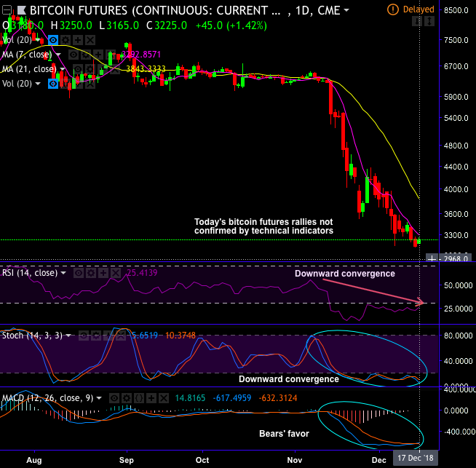476x468 pixels.
Task: Remove RSI indicator with X icon
Action: (x=115, y=273)
